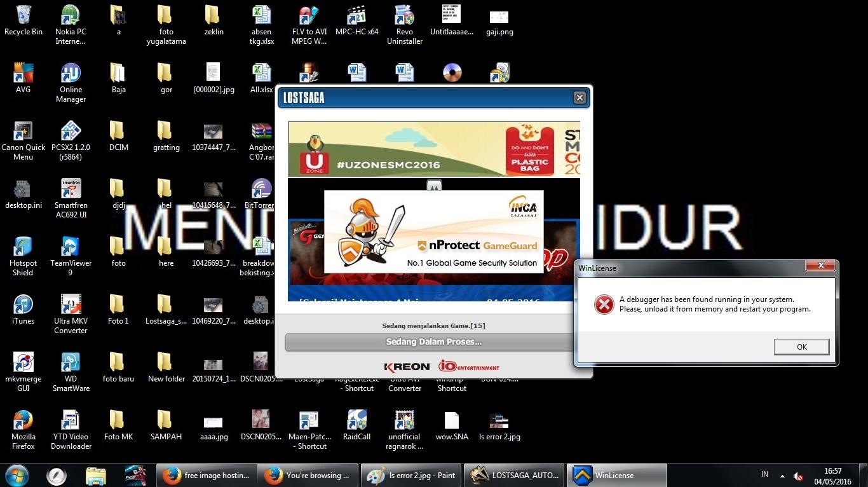This screenshot has width=868, height=487.
Task: Open the PES game taskbar icon
Action: click(135, 475)
